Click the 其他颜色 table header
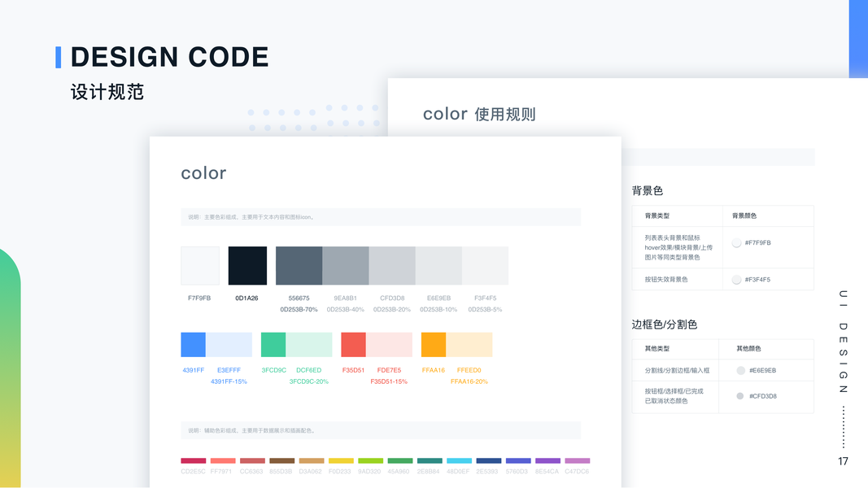This screenshot has height=488, width=868. (748, 349)
